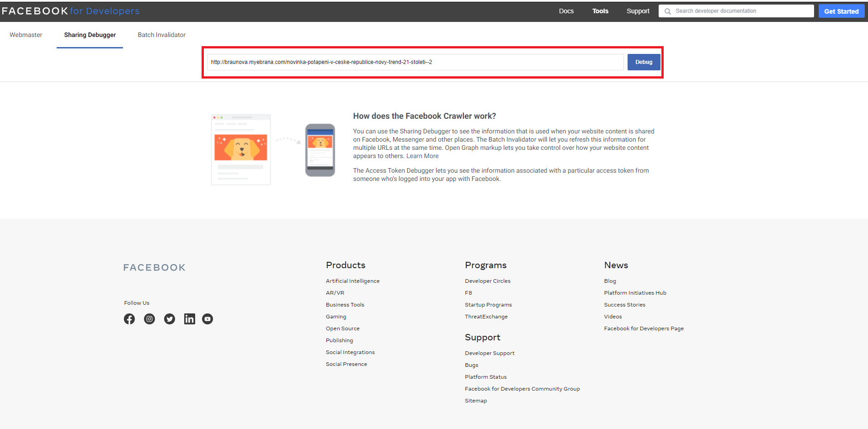Click the Follow Us label
868x429 pixels.
pyautogui.click(x=137, y=303)
